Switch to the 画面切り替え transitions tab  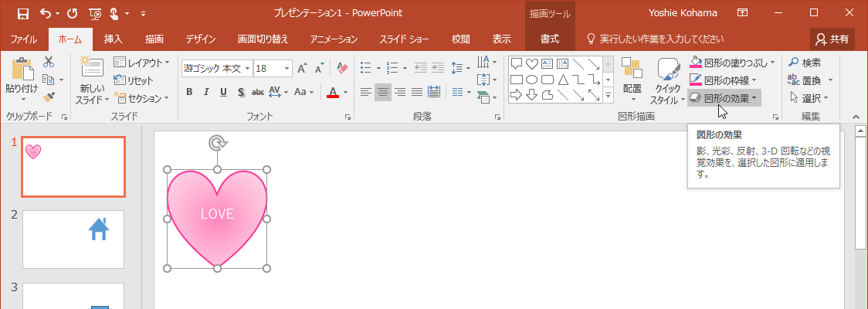(263, 39)
